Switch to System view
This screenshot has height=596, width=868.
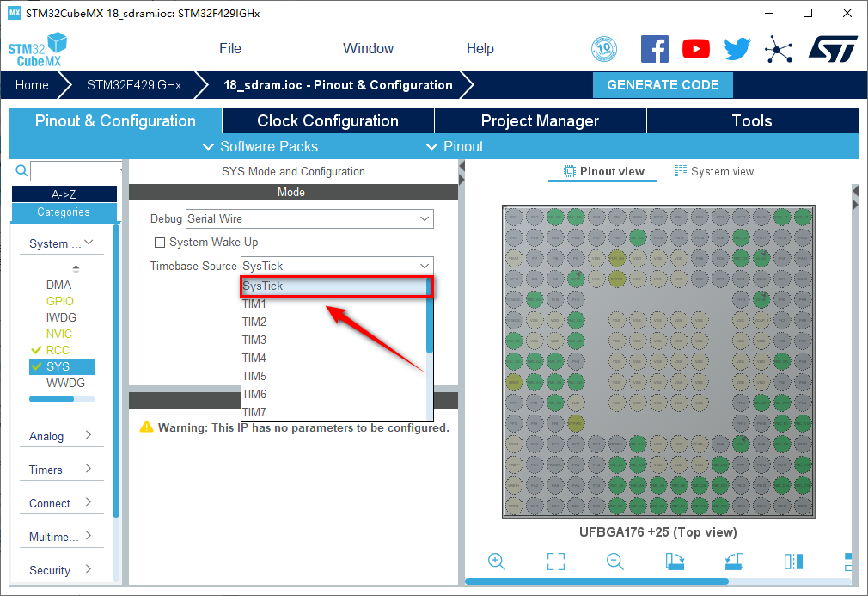713,171
